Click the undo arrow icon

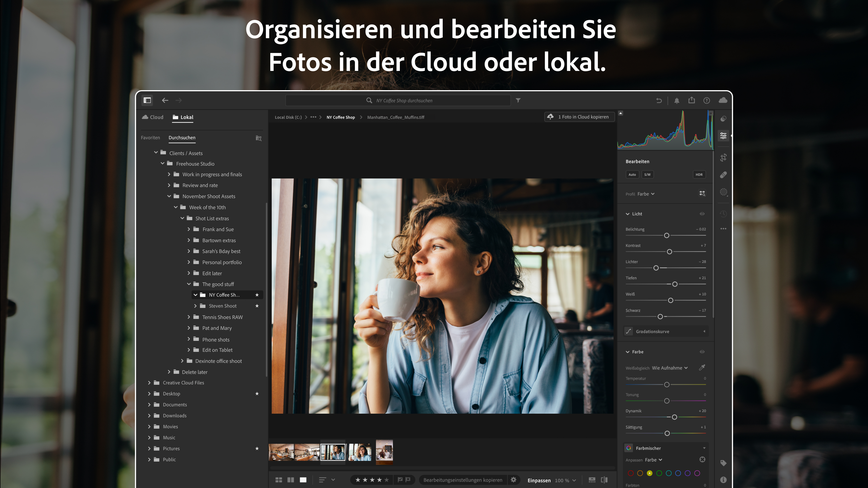(x=659, y=100)
